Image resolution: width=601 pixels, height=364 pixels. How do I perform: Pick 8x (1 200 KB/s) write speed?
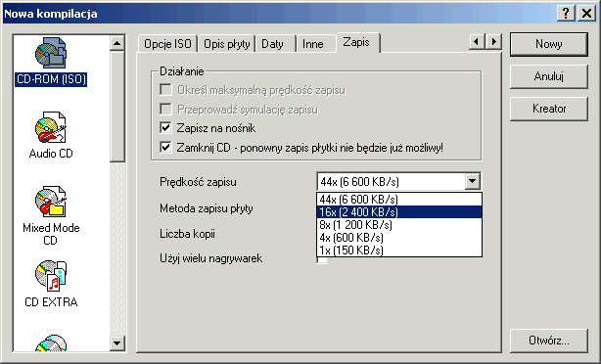click(x=399, y=224)
